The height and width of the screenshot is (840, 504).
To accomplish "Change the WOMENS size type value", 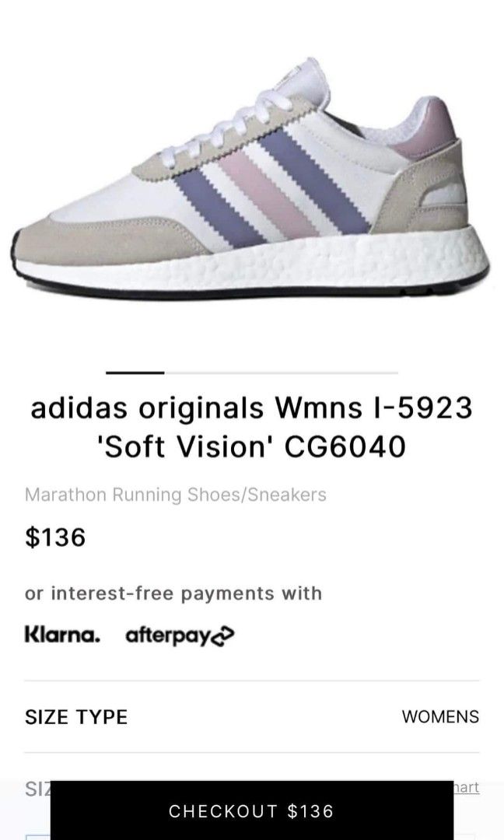I will 440,717.
